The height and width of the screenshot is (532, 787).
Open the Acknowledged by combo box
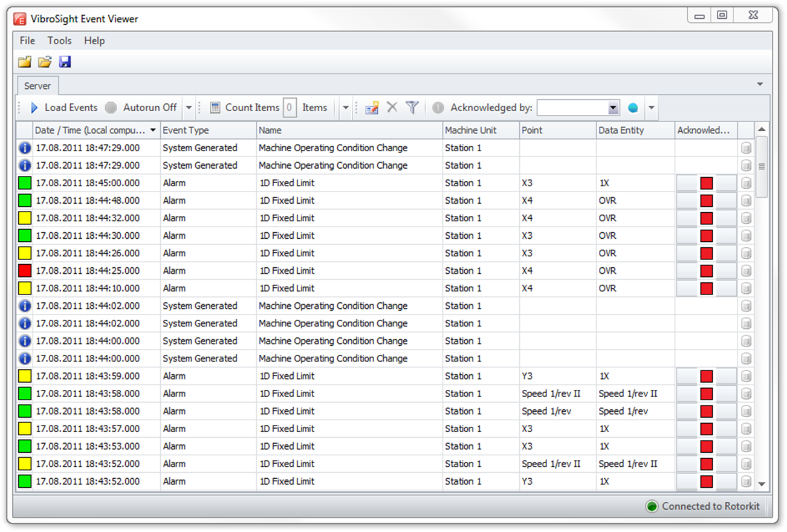[x=614, y=108]
